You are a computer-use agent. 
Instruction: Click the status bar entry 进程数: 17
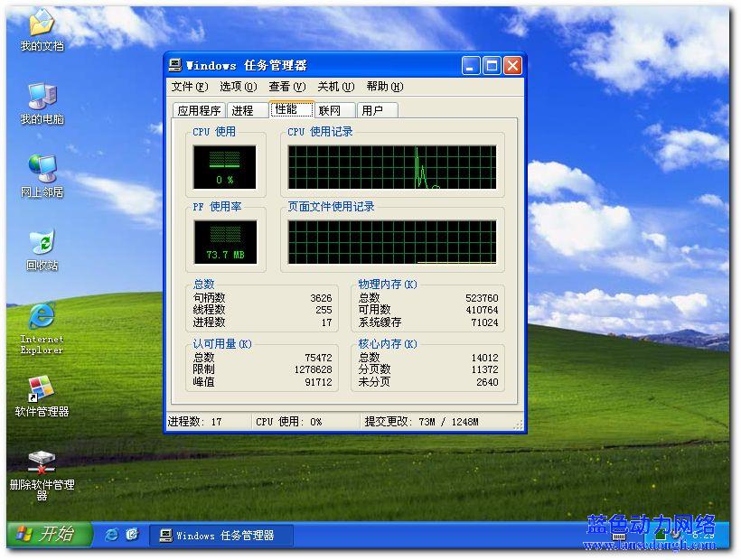point(194,422)
